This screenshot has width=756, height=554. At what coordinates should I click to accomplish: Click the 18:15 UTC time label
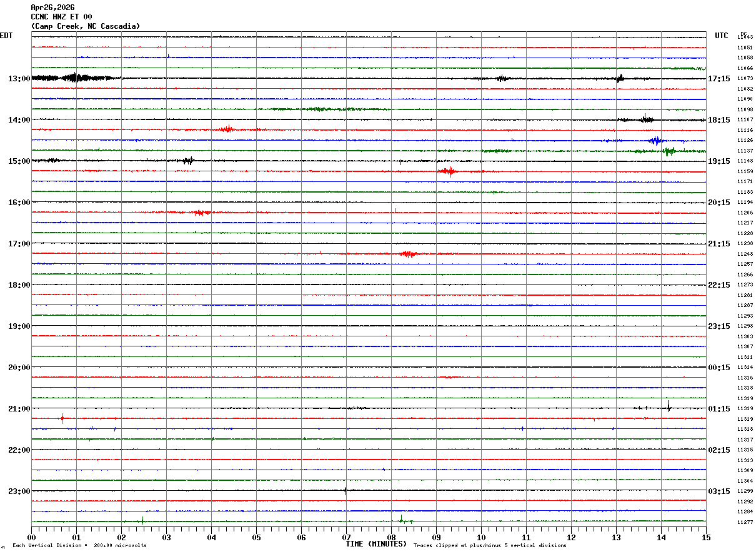pos(719,120)
